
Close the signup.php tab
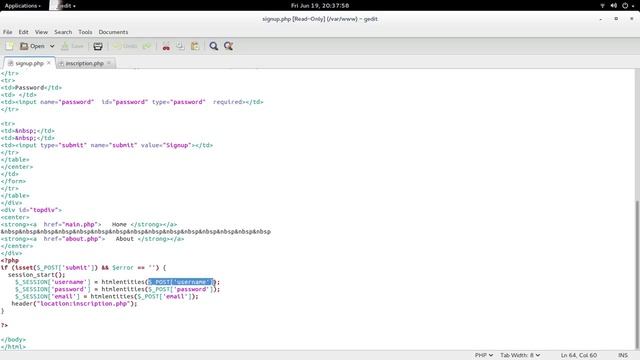tap(49, 63)
